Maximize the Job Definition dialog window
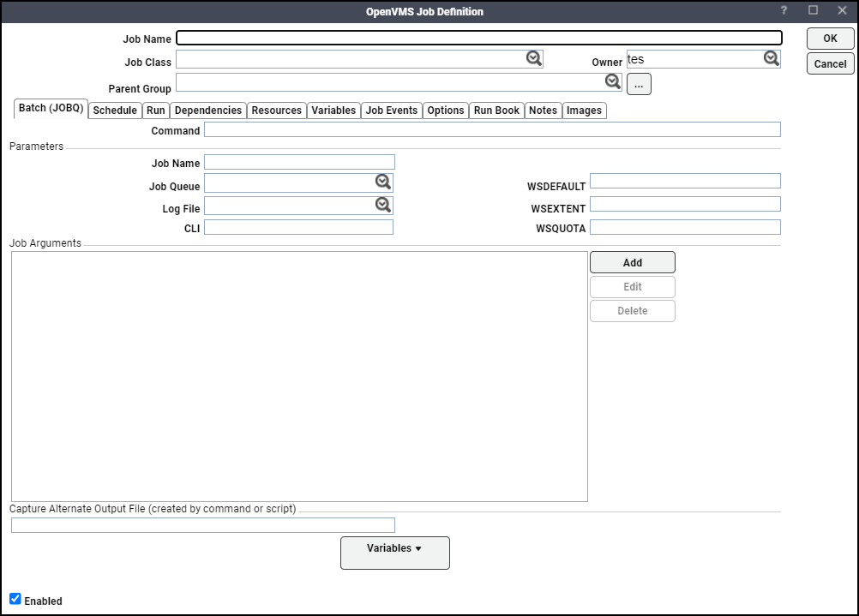This screenshot has height=616, width=859. (813, 11)
